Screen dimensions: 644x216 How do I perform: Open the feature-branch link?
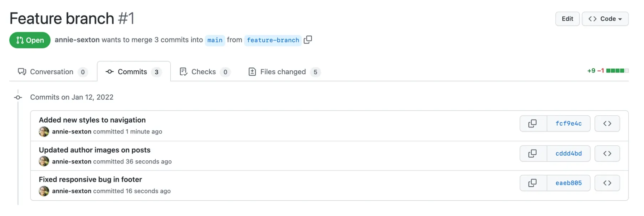coord(273,40)
